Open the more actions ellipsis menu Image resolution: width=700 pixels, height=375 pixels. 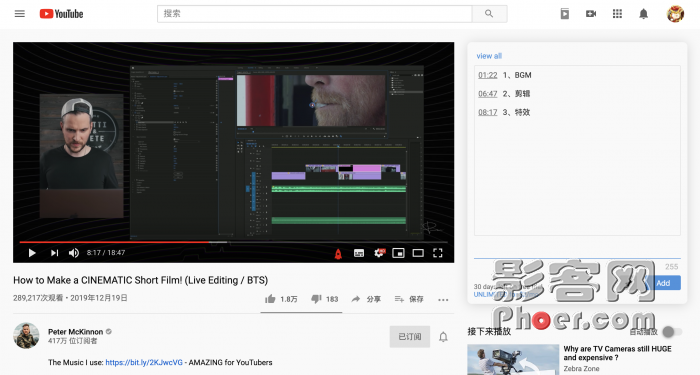tap(443, 300)
